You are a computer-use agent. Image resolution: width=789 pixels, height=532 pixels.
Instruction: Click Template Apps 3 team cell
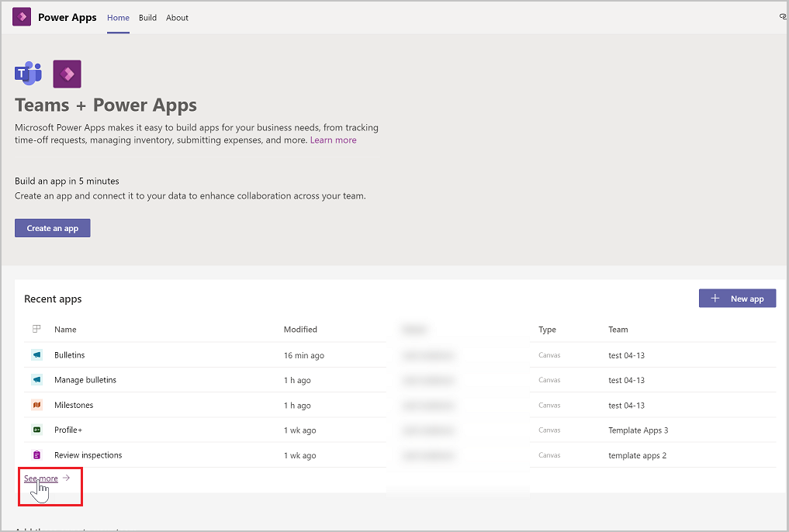[638, 430]
